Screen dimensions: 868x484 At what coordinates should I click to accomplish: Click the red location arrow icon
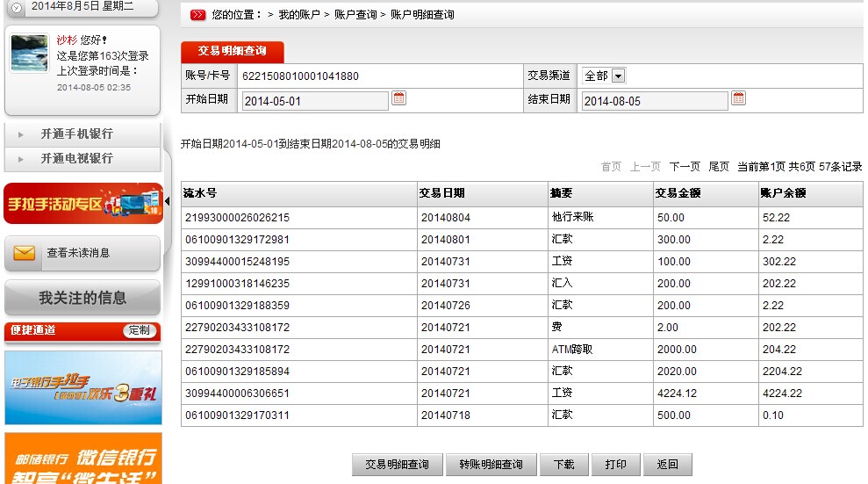[198, 15]
